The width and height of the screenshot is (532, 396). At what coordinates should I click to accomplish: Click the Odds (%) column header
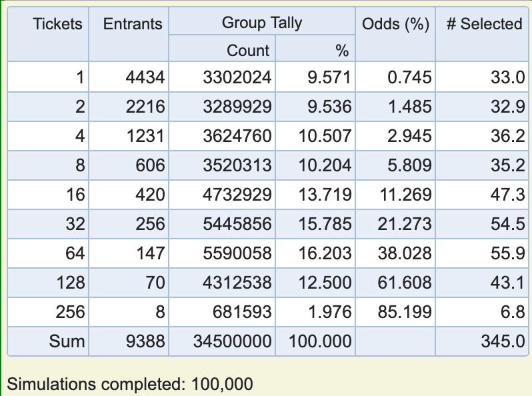[395, 24]
